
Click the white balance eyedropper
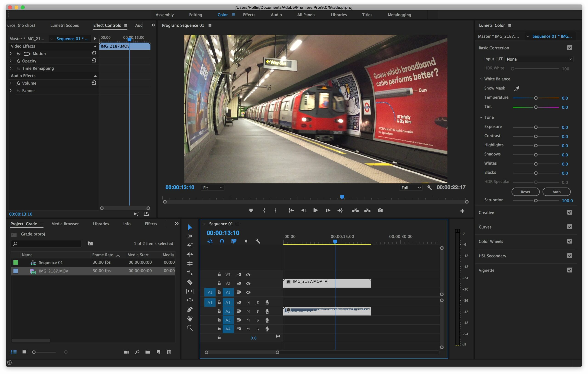pyautogui.click(x=517, y=89)
